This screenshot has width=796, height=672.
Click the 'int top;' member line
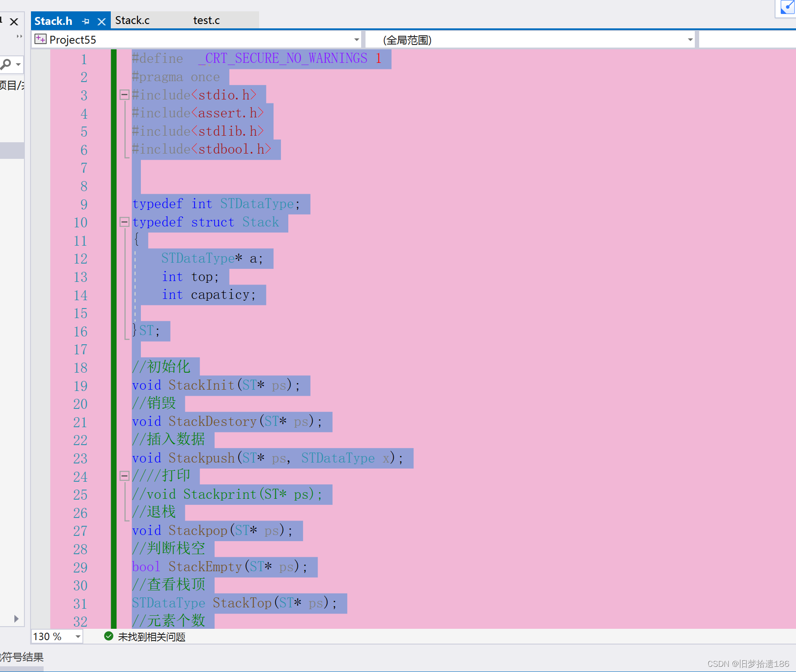coord(191,277)
